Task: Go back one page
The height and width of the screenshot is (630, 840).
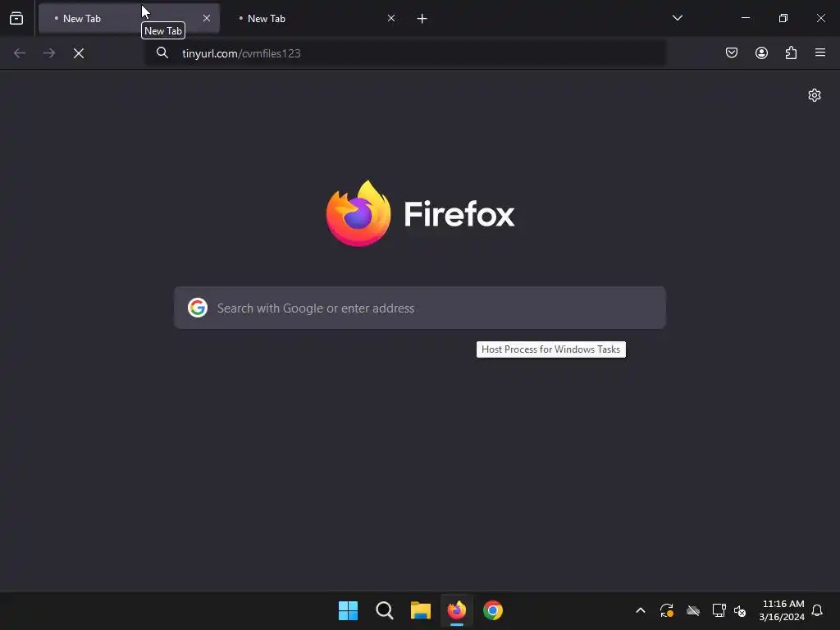Action: tap(20, 53)
